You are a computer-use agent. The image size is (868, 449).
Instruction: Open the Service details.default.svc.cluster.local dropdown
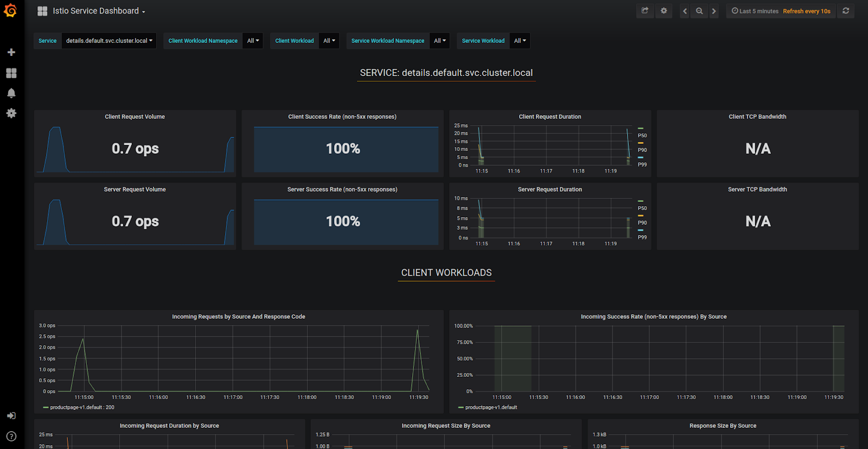pos(109,41)
